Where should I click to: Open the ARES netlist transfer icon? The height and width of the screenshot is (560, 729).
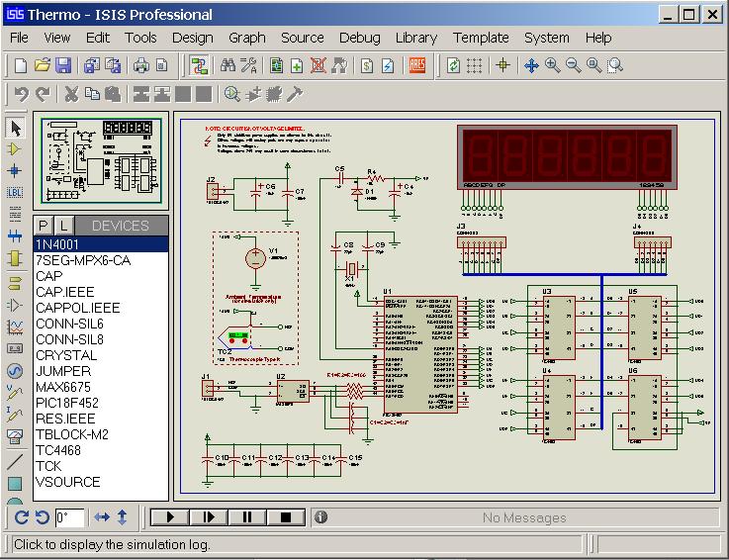[417, 65]
